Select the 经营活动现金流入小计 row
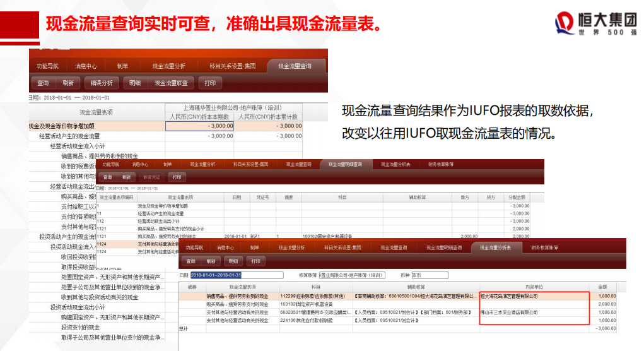The width and height of the screenshot is (644, 351). (x=165, y=146)
